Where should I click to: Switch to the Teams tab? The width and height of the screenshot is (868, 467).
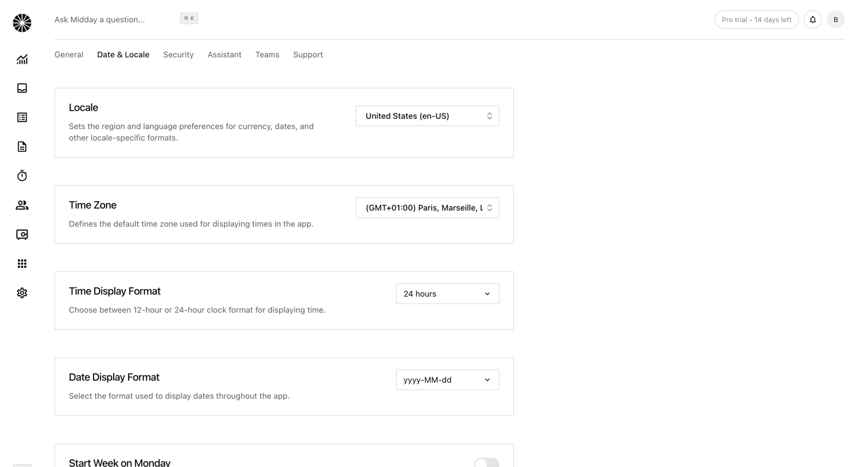[268, 55]
